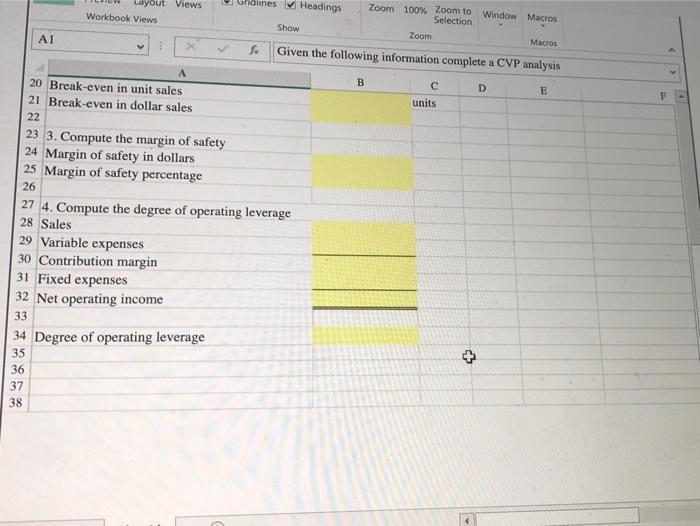Select cell 'Break-even in dollar sales'
The height and width of the screenshot is (526, 700).
tap(178, 106)
